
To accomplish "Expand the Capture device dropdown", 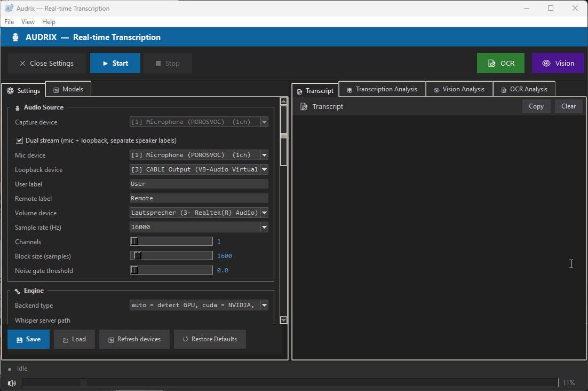I will point(264,122).
